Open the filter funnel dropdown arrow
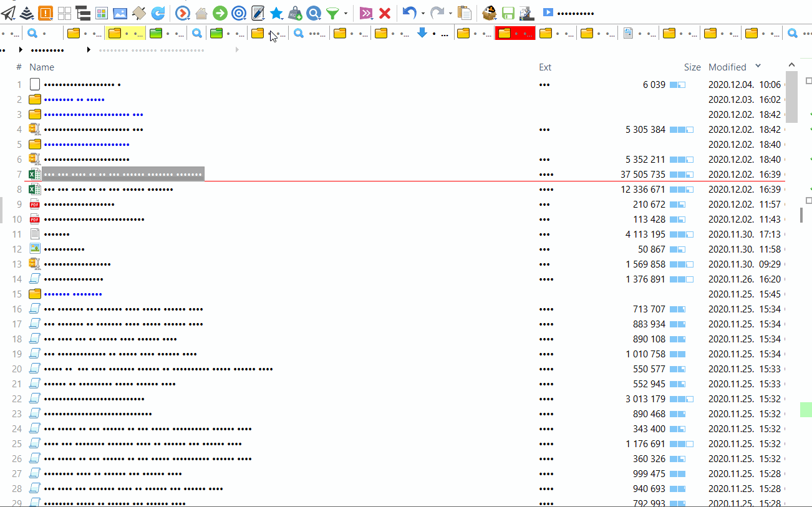The height and width of the screenshot is (507, 812). click(347, 14)
